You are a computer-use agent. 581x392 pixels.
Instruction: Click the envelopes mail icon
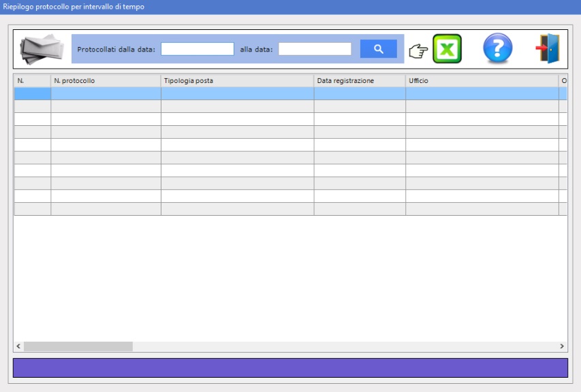click(42, 49)
